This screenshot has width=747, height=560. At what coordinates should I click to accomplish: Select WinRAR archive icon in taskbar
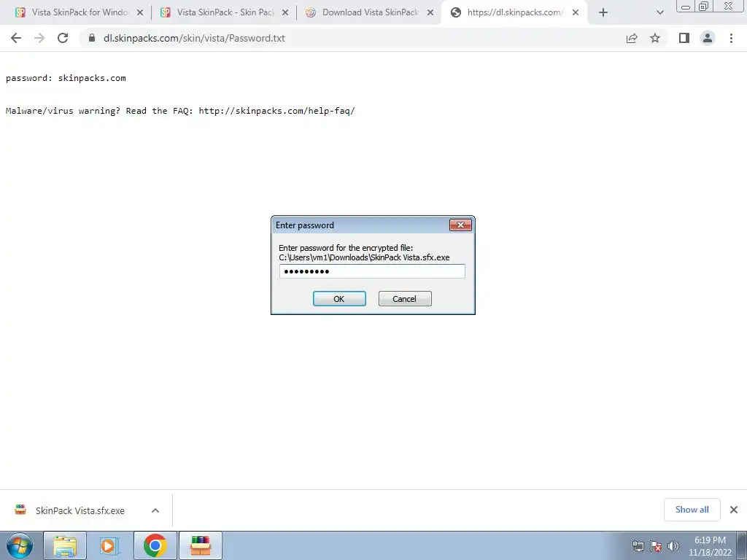click(200, 545)
